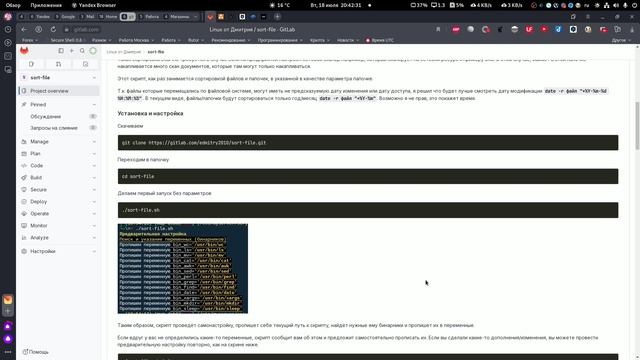Open Запросы на слияние in sidebar
The image size is (640, 360).
point(59,128)
